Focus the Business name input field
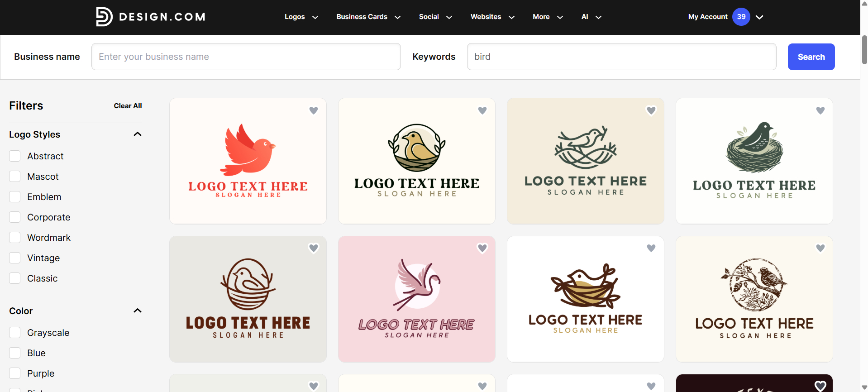Viewport: 868px width, 392px height. click(x=246, y=57)
